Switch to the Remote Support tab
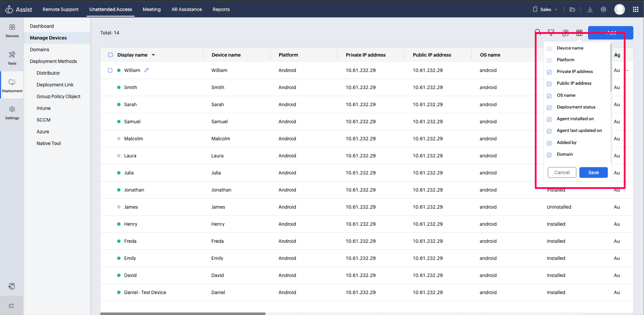The height and width of the screenshot is (315, 644). click(x=61, y=9)
